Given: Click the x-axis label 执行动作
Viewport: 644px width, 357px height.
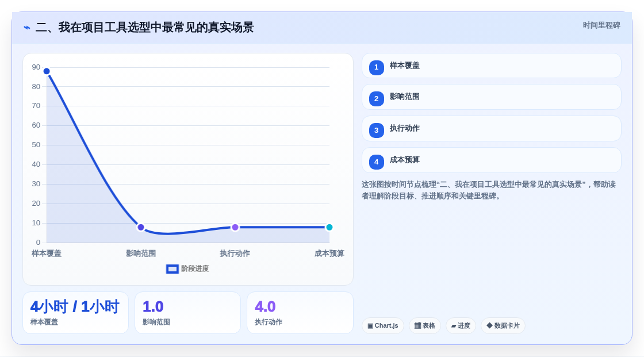Looking at the screenshot, I should pos(235,254).
